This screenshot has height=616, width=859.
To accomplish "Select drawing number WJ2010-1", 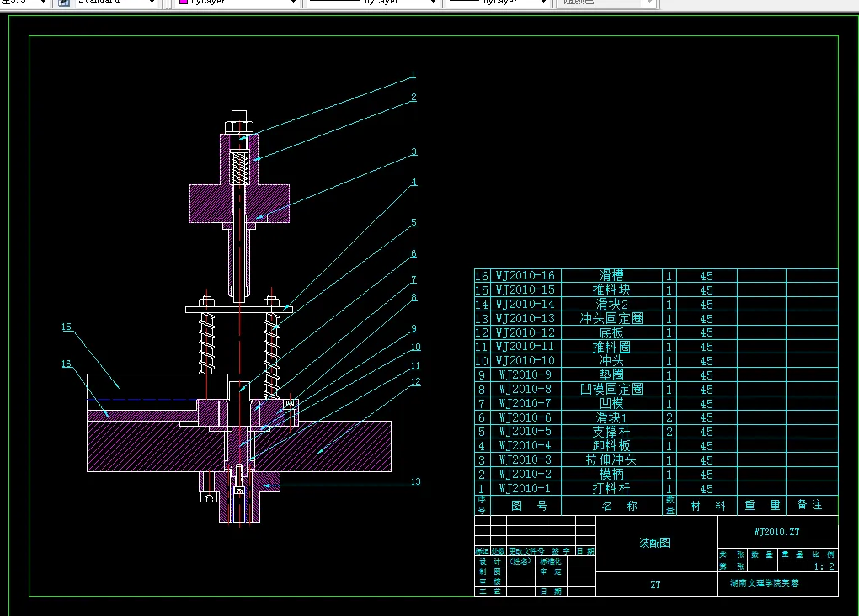I will (x=525, y=488).
